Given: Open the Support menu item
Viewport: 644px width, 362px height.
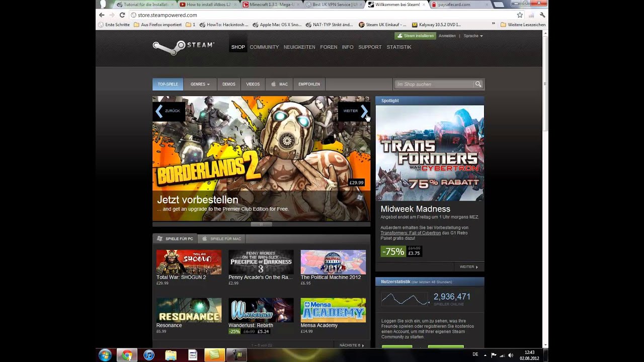Looking at the screenshot, I should click(x=370, y=47).
